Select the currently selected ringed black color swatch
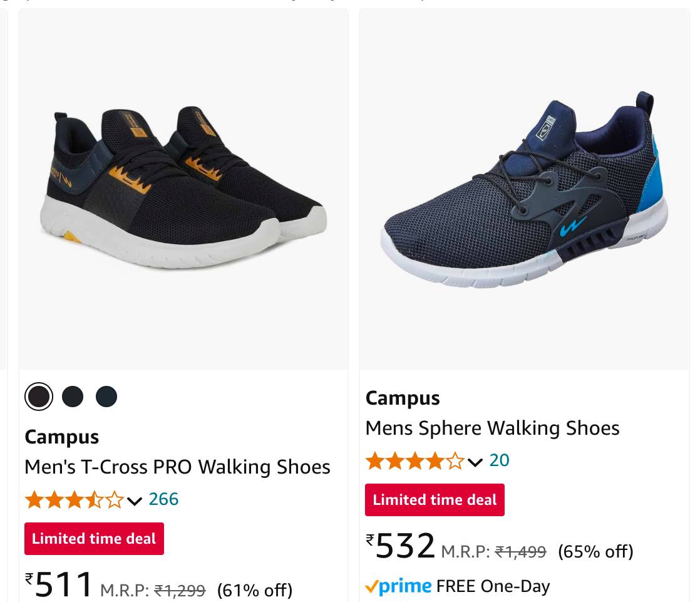Screen dimensions: 700x602 tap(39, 397)
